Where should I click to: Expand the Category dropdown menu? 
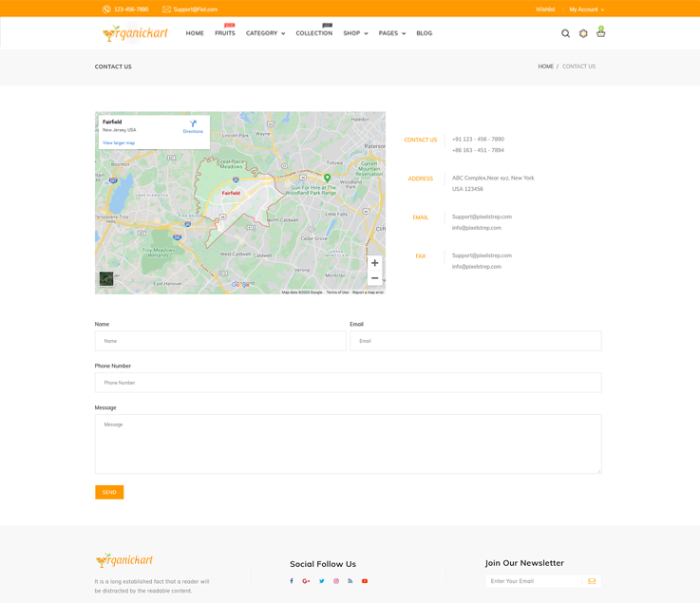click(265, 33)
